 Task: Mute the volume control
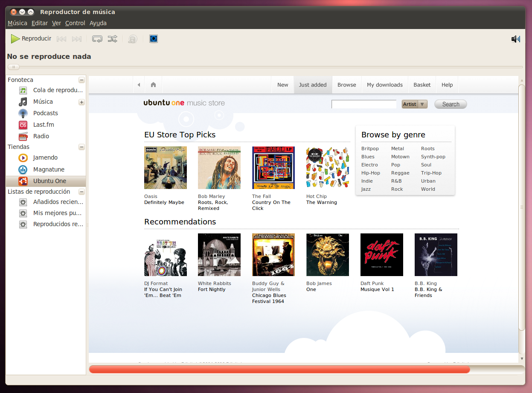[x=515, y=38]
